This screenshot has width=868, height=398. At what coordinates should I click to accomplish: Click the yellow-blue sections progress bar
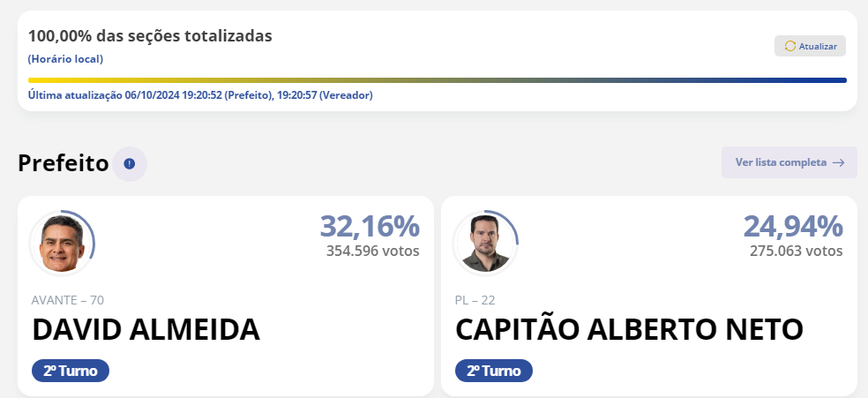pos(437,80)
